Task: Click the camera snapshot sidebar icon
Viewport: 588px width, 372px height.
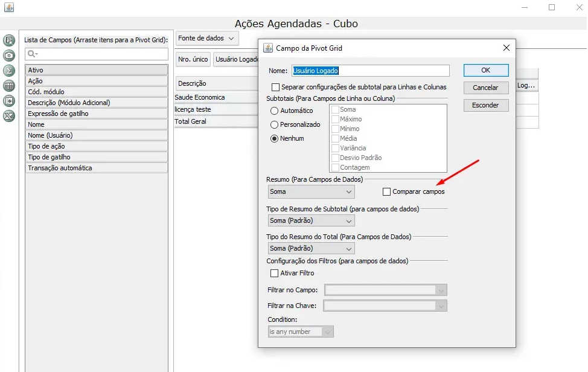Action: tap(9, 56)
